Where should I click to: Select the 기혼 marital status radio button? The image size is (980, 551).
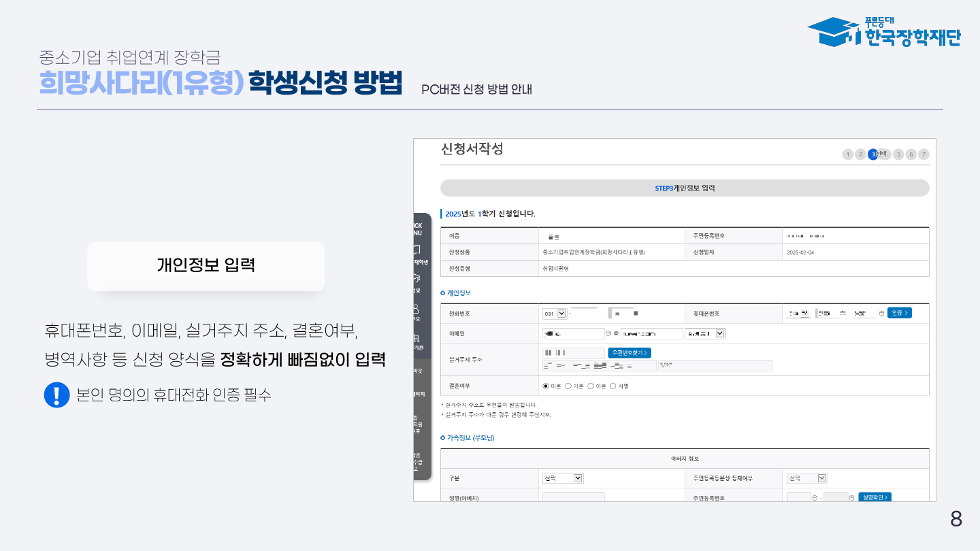[568, 386]
